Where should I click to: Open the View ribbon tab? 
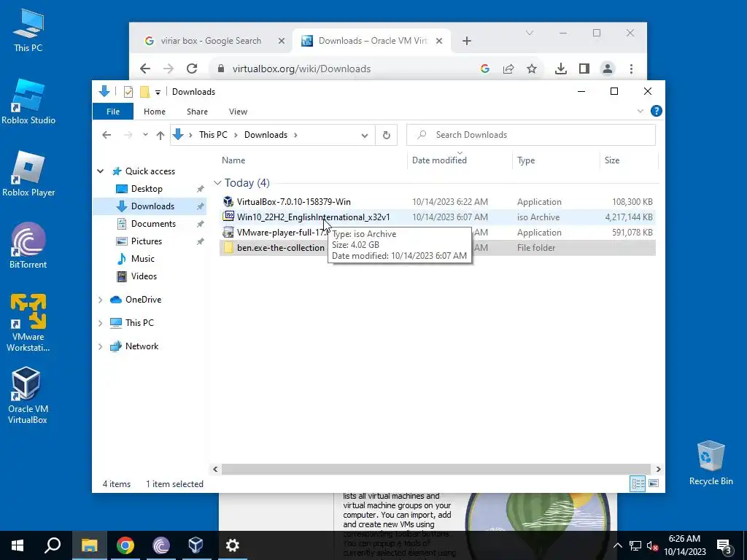click(238, 112)
